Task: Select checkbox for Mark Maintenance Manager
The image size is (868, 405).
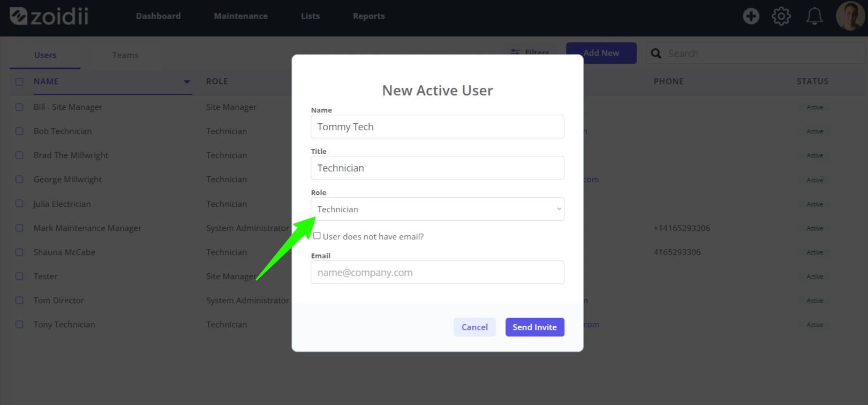Action: [19, 228]
